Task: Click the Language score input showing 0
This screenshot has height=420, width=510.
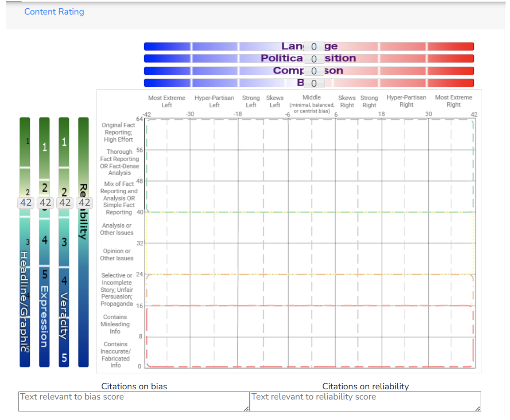Action: click(x=314, y=46)
